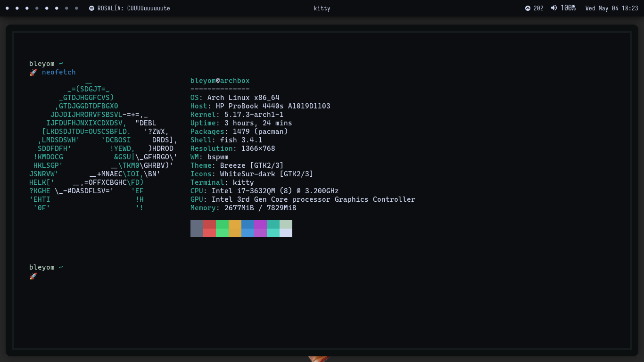This screenshot has height=362, width=644.
Task: Click the Uptime: 3 hours, 24 mins line
Action: pos(241,123)
